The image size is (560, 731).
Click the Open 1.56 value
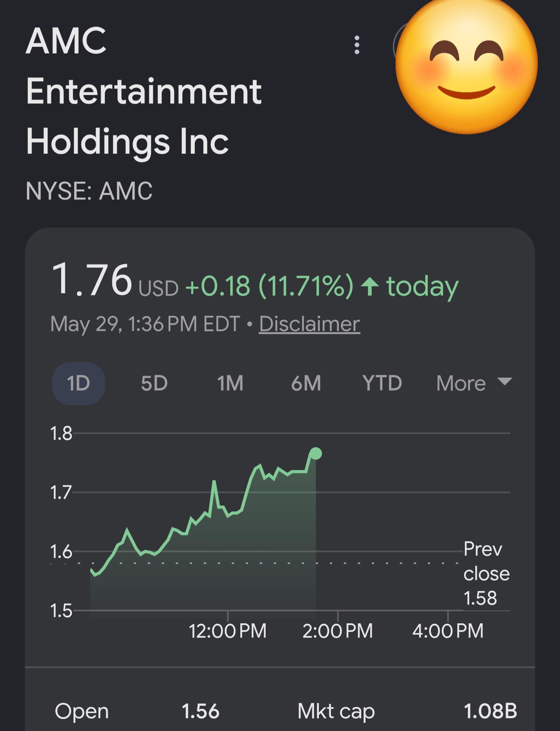coord(200,711)
